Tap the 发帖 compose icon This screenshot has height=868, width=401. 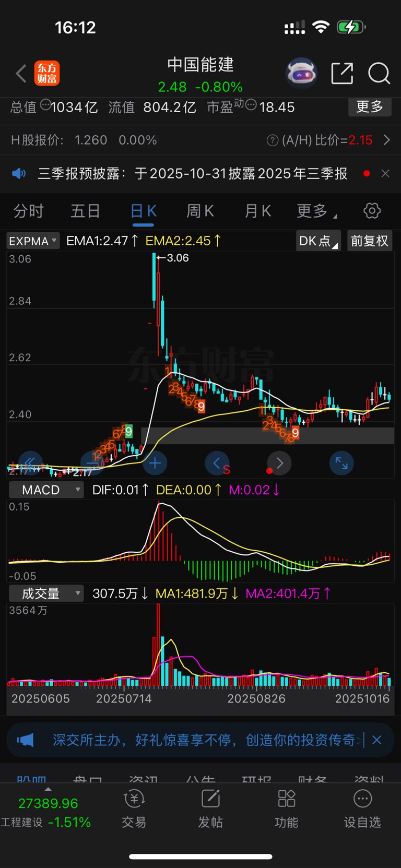210,799
